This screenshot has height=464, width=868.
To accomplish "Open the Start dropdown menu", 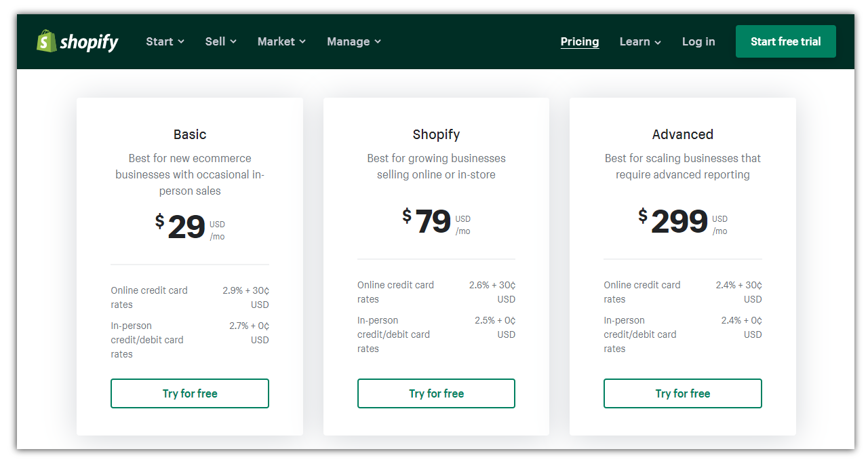I will tap(165, 41).
